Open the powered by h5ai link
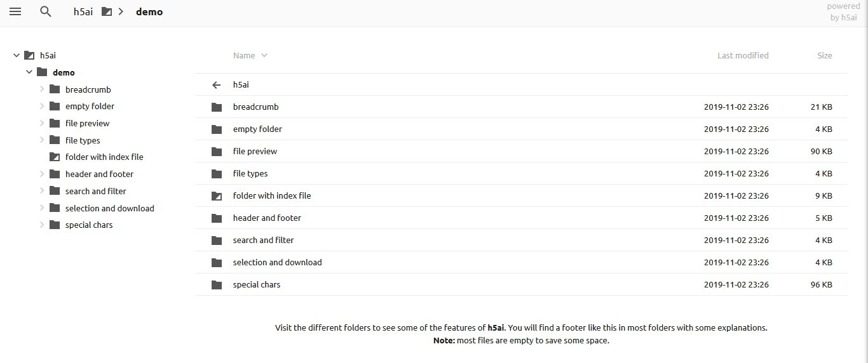This screenshot has height=363, width=868. [x=843, y=12]
